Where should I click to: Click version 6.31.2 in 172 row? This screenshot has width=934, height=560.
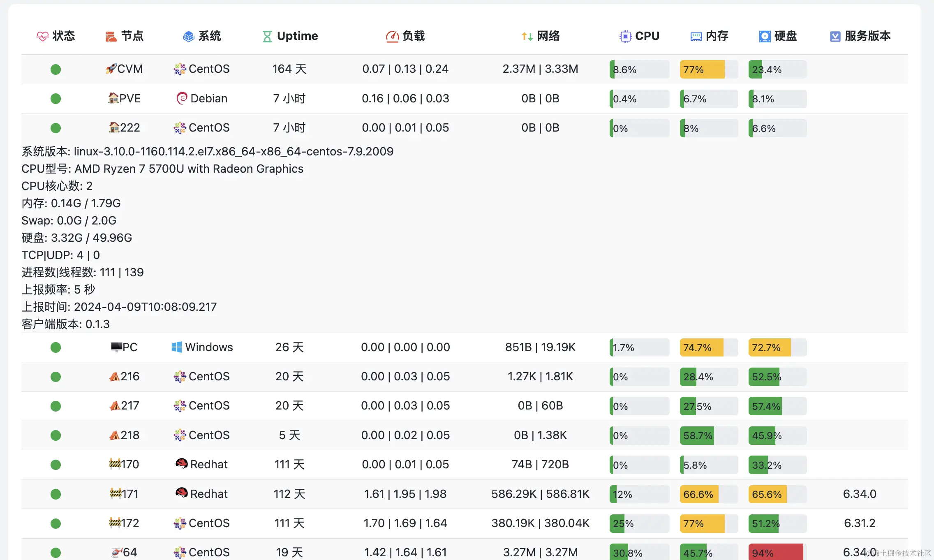click(x=859, y=523)
